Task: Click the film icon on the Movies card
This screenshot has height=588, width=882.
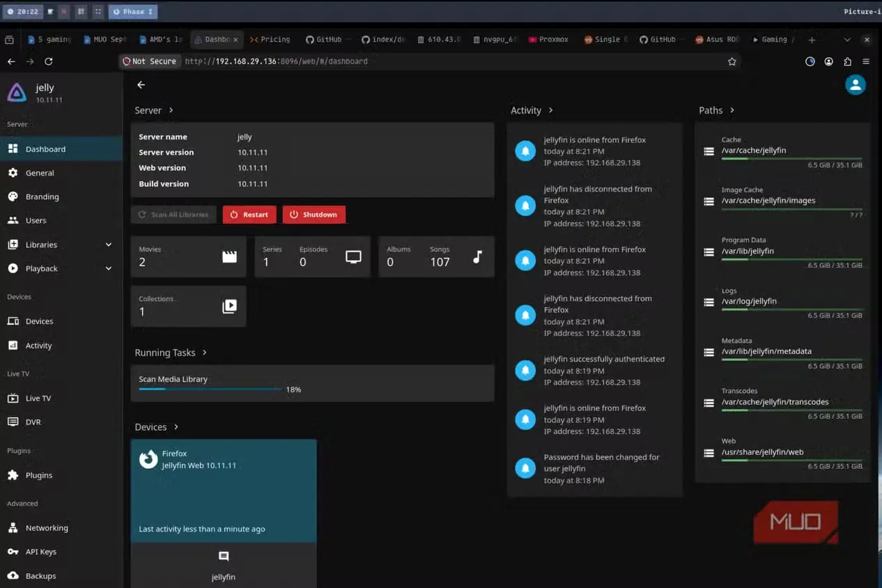Action: click(229, 257)
